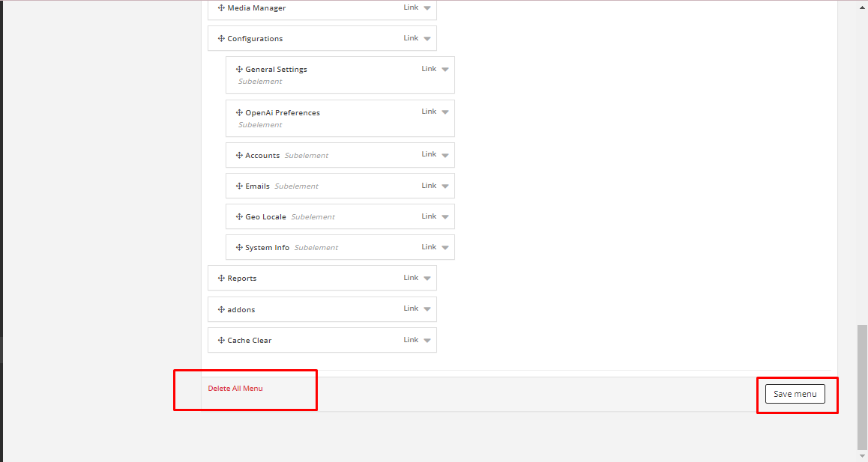The image size is (868, 462).
Task: Select the drag handle for Accounts subelement
Action: point(239,156)
